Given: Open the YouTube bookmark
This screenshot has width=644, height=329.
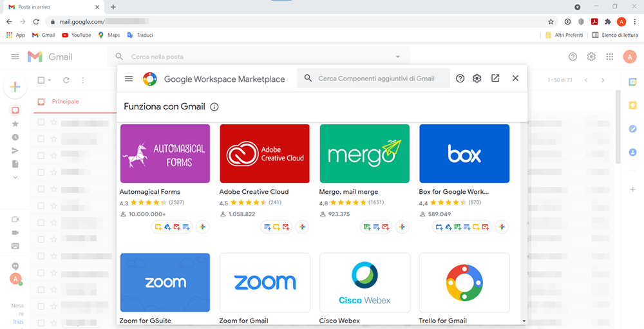Looking at the screenshot, I should pyautogui.click(x=76, y=35).
